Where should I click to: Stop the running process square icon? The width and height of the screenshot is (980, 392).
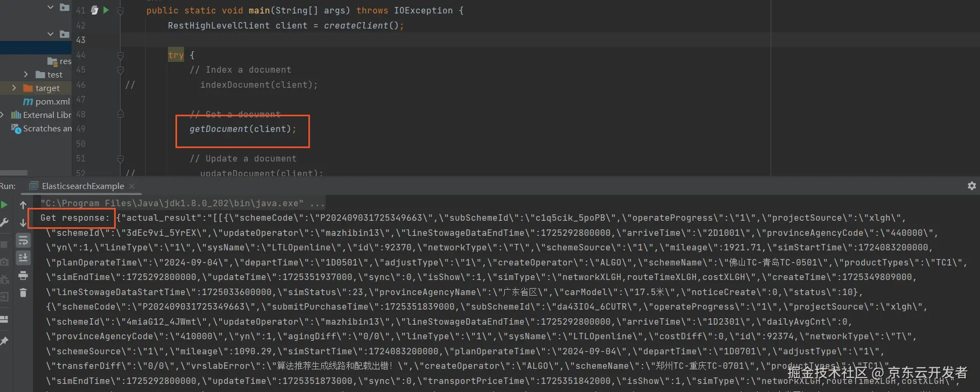pyautogui.click(x=4, y=244)
